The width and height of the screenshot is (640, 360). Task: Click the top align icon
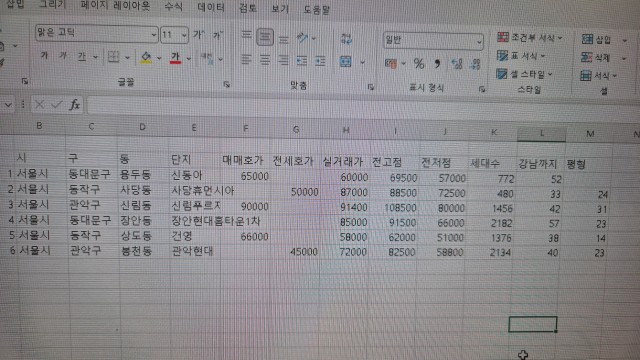click(246, 36)
